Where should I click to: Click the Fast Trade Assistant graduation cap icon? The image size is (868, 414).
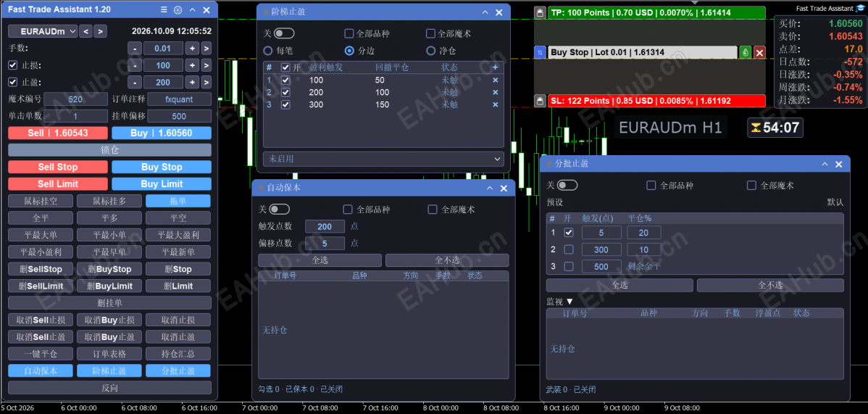click(860, 8)
